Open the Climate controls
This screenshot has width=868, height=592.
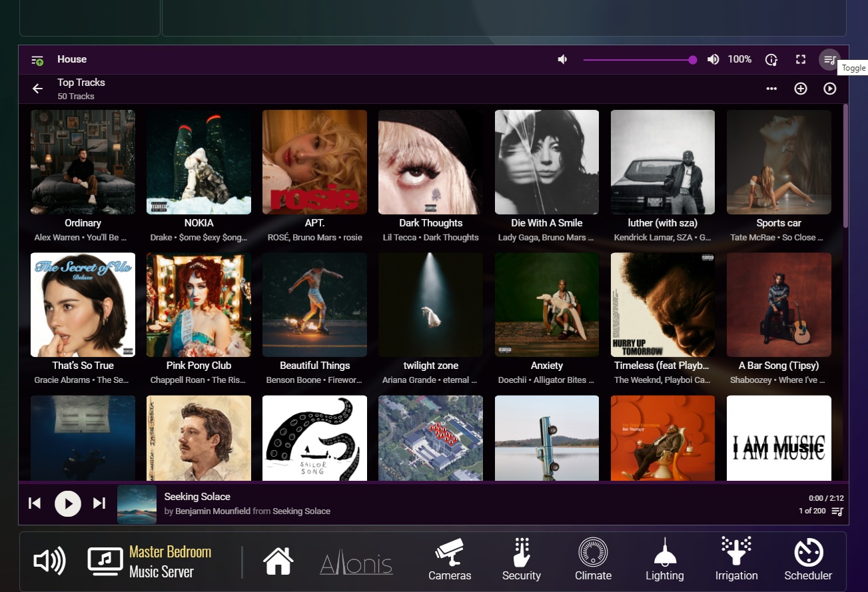pyautogui.click(x=593, y=560)
